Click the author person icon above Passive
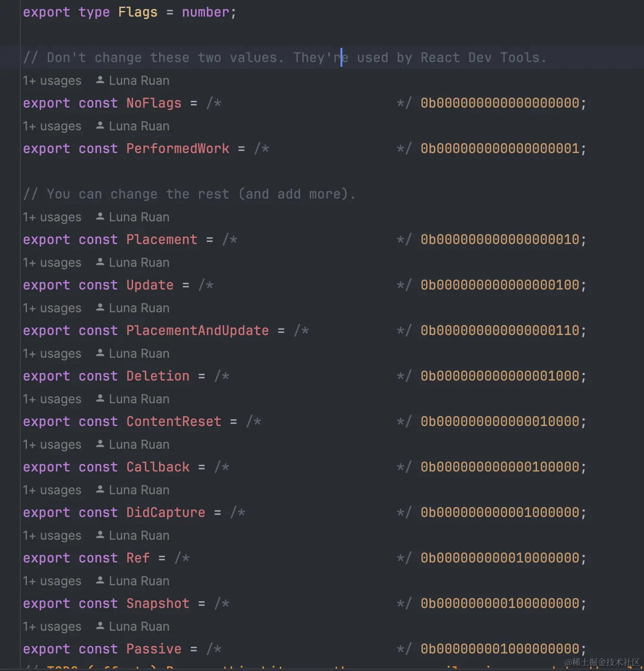 click(100, 626)
